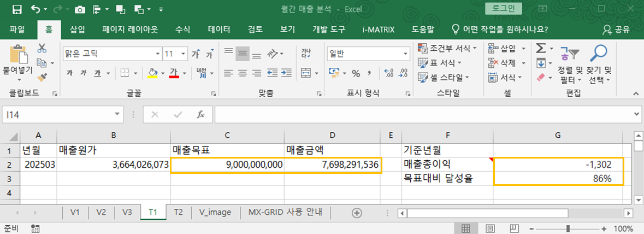Click the 로그인 button
This screenshot has width=644, height=234.
(x=503, y=9)
